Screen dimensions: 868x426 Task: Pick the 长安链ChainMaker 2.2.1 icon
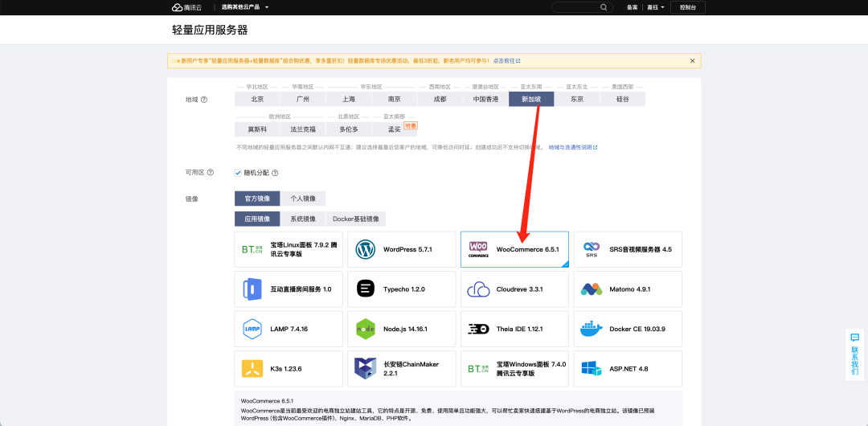click(x=366, y=368)
